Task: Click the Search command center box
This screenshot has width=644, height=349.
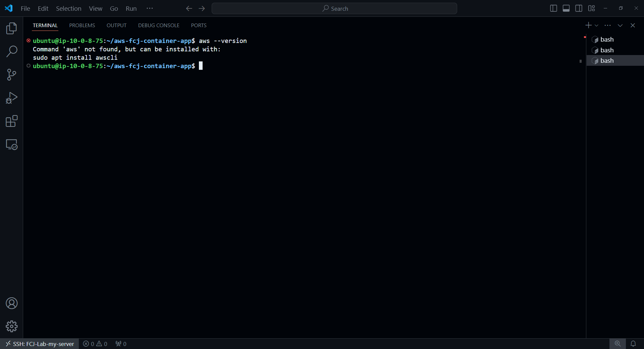Action: tap(334, 8)
